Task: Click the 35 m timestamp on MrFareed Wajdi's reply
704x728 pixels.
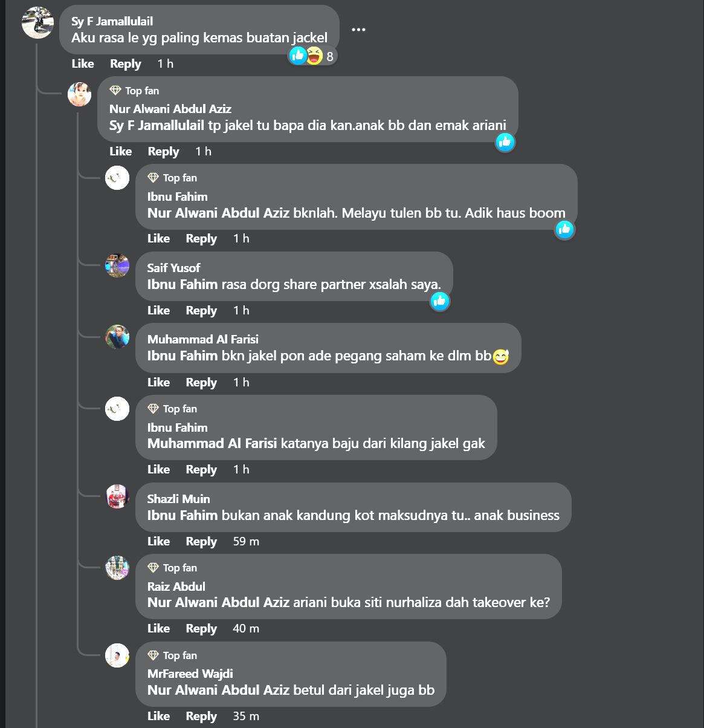Action: pos(245,716)
